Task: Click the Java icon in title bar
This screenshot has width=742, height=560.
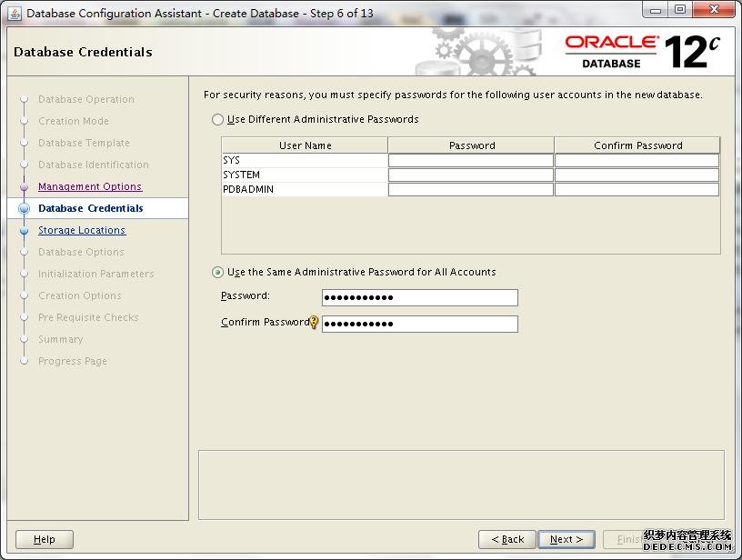Action: pyautogui.click(x=15, y=13)
